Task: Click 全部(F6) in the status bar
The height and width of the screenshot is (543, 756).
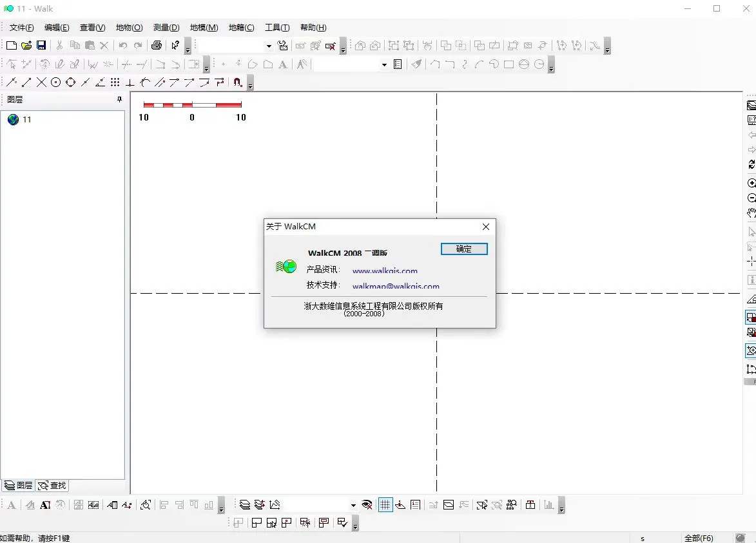Action: pyautogui.click(x=699, y=538)
